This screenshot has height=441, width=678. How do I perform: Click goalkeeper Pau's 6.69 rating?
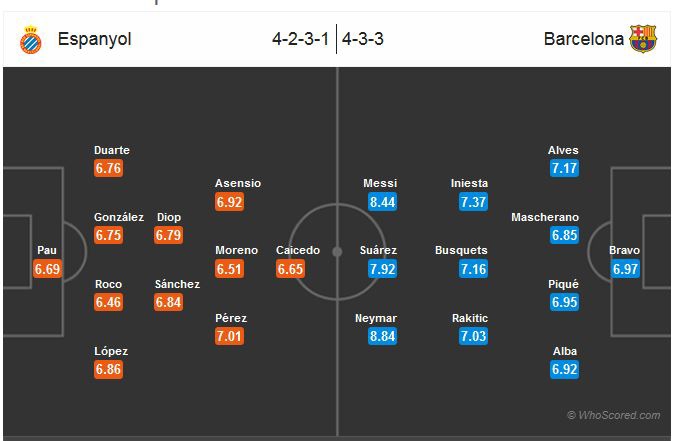tap(47, 269)
